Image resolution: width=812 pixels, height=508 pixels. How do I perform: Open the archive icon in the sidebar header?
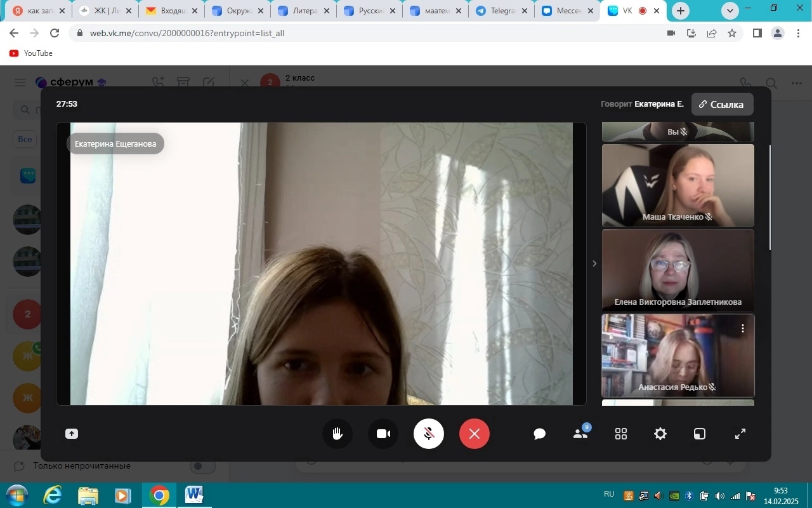click(183, 83)
